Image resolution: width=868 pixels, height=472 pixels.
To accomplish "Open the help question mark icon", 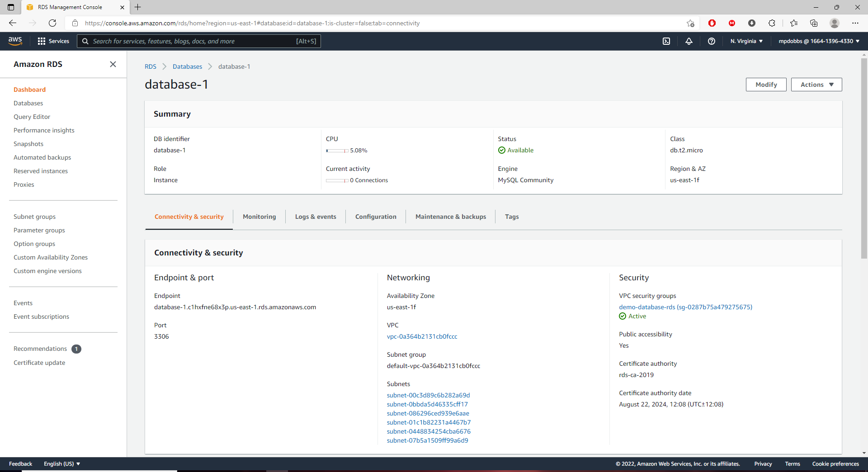I will point(712,41).
